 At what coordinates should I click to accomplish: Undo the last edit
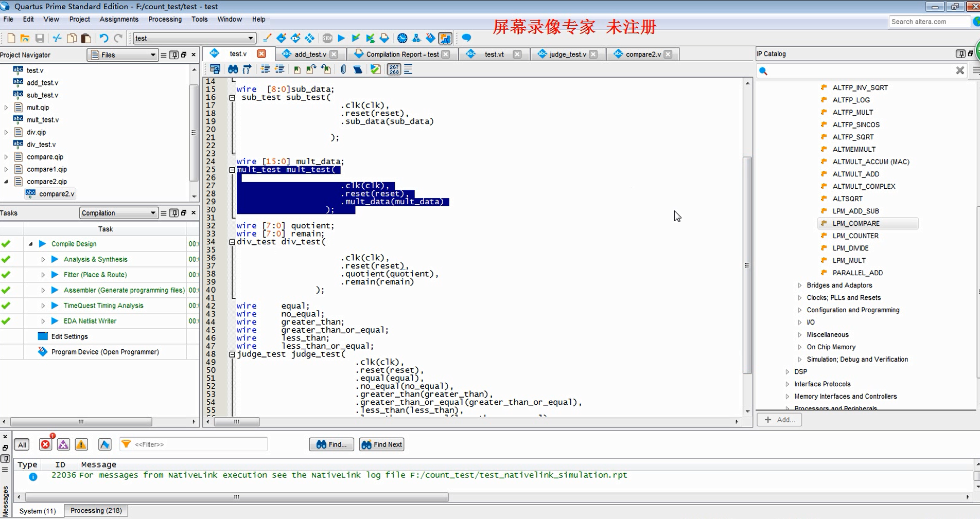click(103, 38)
